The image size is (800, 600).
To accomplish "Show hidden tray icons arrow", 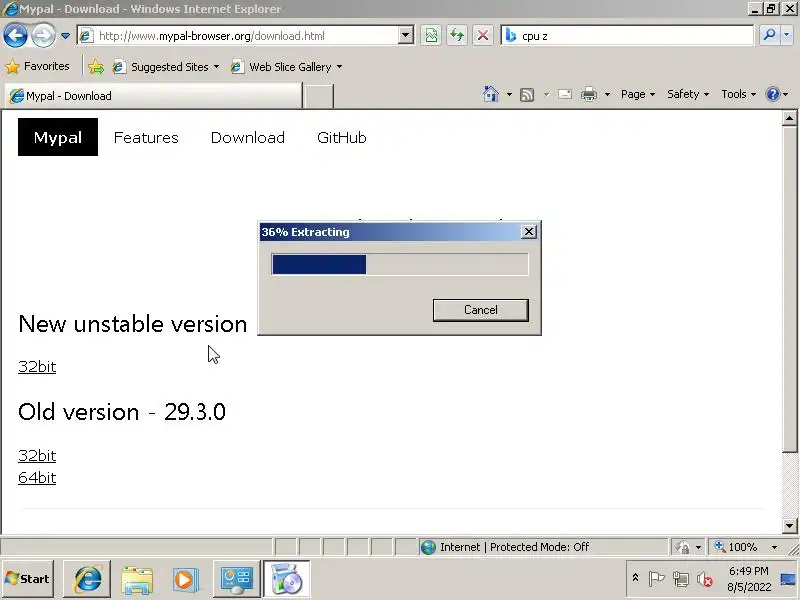I will tap(635, 578).
